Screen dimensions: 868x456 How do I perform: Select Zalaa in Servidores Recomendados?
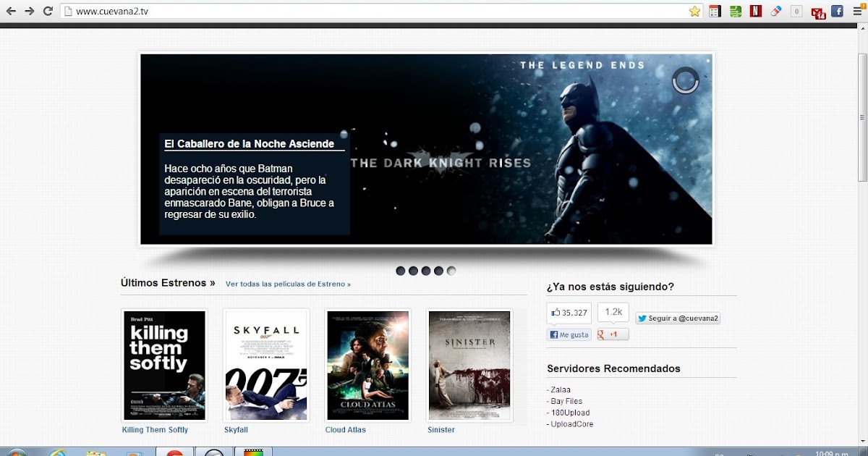click(560, 389)
